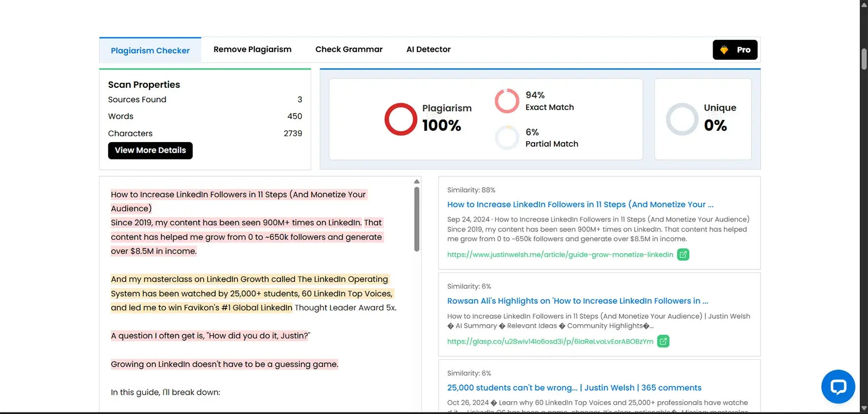Screen dimensions: 868x414
Task: Click the Unique 0% ring
Action: tap(682, 119)
